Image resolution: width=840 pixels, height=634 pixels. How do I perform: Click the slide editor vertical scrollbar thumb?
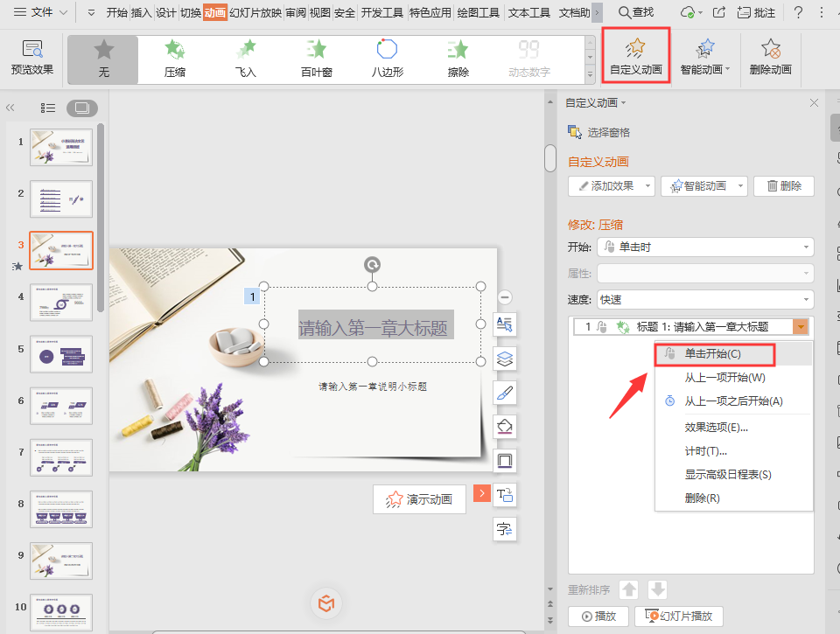point(550,158)
